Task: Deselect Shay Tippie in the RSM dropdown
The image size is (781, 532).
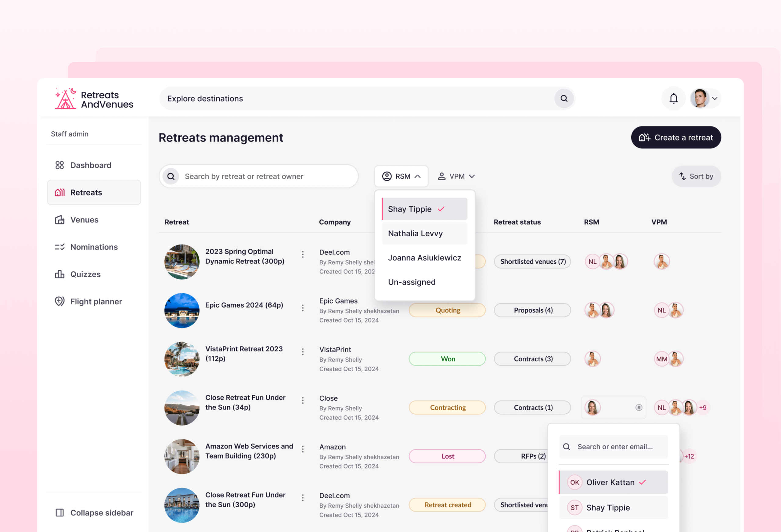Action: click(410, 209)
